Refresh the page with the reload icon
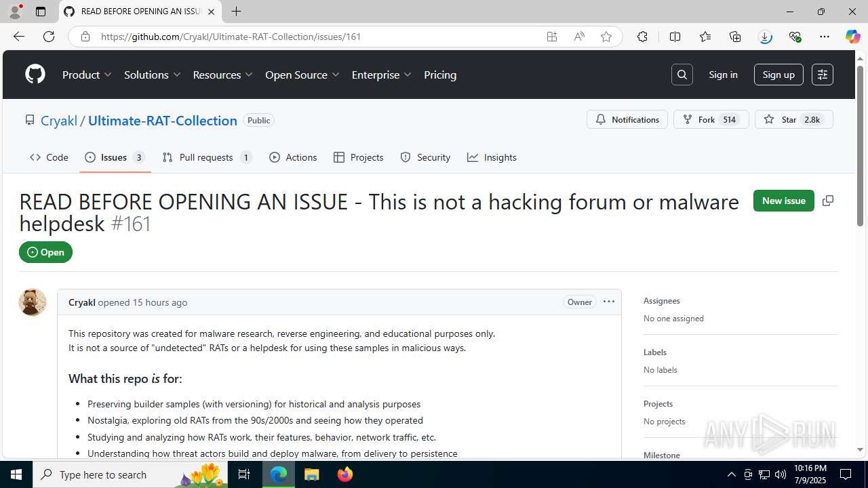The height and width of the screenshot is (488, 868). click(49, 37)
